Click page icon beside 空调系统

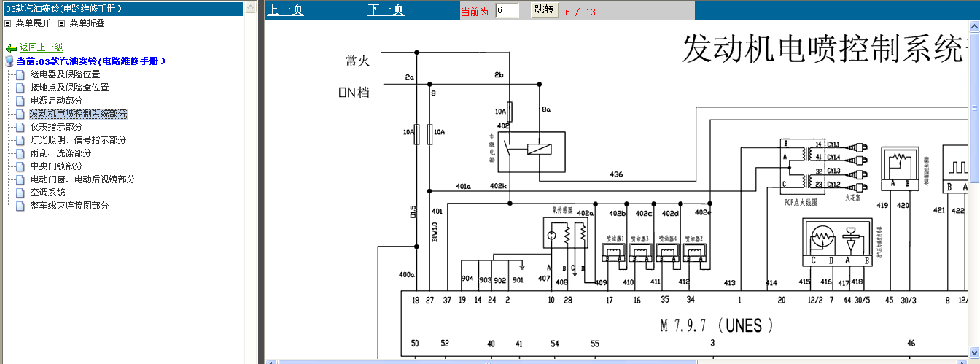coord(20,193)
